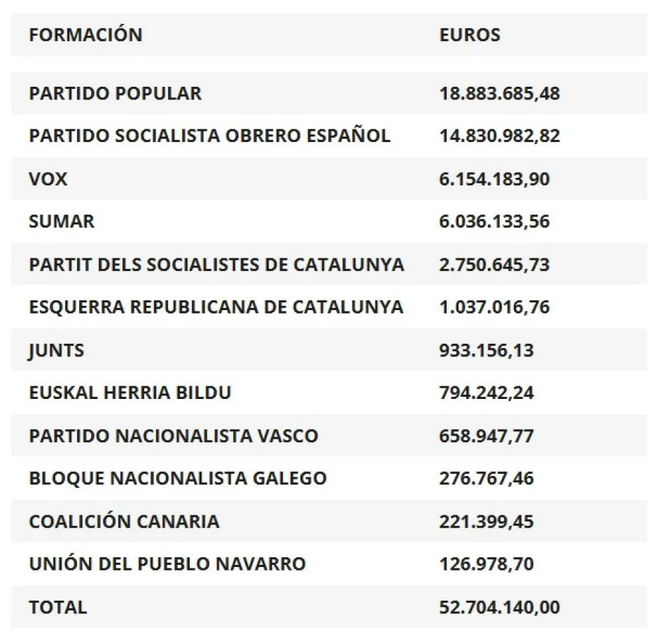Click the amount 14.830.982,82
Viewport: 658px width, 644px height.
[x=499, y=136]
